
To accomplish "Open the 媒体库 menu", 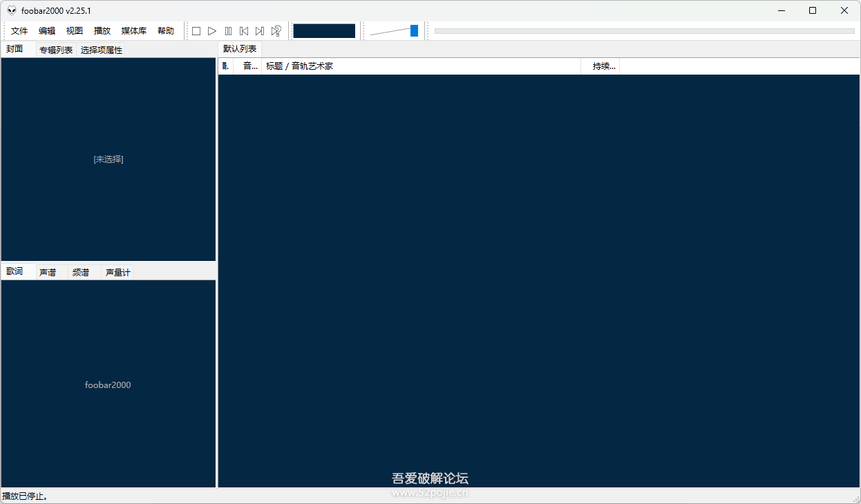I will [134, 31].
